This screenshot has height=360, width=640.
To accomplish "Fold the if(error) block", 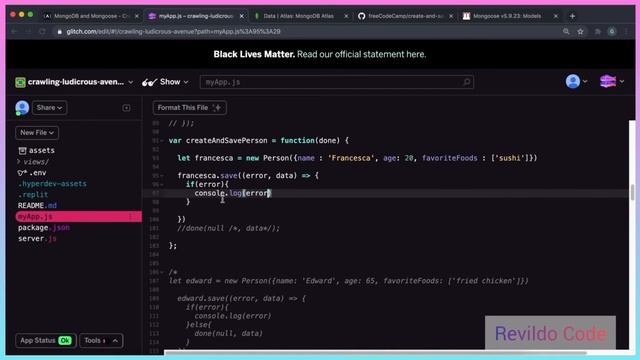I will coord(162,184).
